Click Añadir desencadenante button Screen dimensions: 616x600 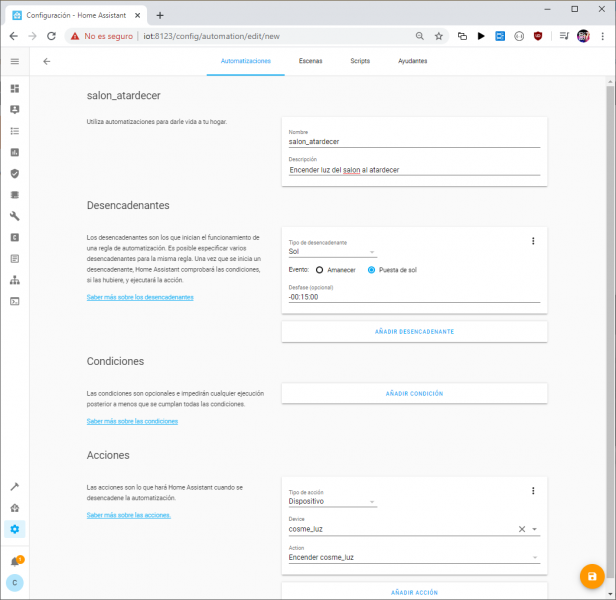pos(414,331)
